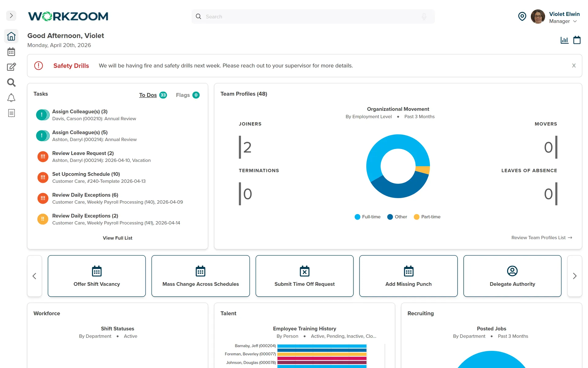Click priority icon for Davis, Carson task
The image size is (588, 368).
pyautogui.click(x=43, y=115)
